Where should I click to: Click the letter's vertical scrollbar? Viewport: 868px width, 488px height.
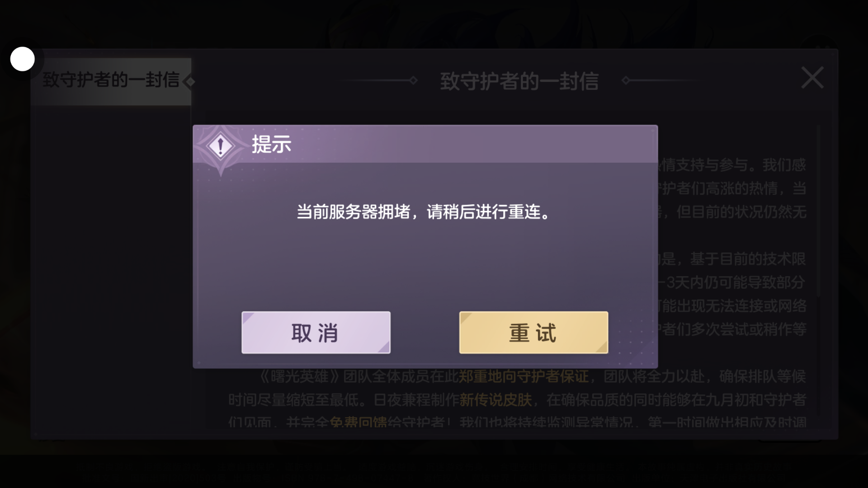coord(818,211)
